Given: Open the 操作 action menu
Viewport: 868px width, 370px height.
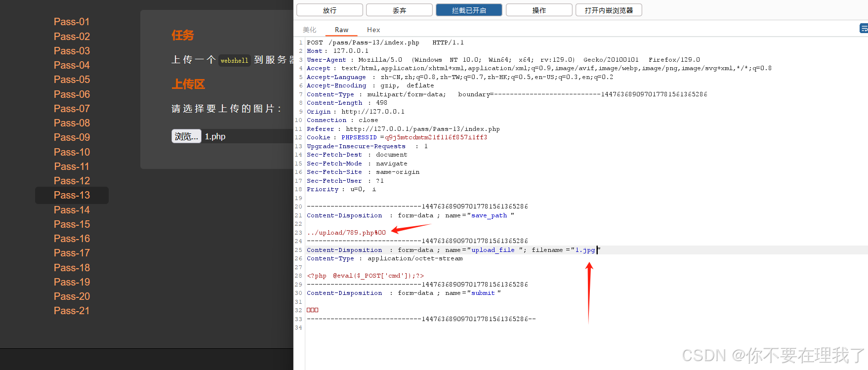Looking at the screenshot, I should point(539,10).
